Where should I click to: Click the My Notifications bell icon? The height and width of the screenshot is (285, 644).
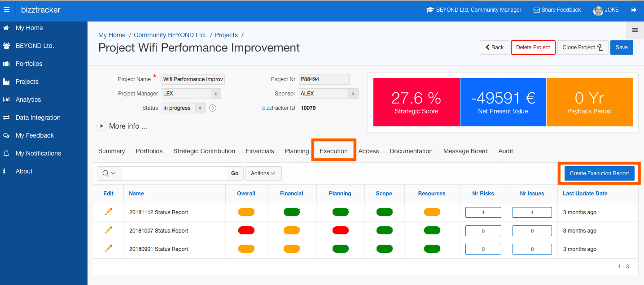pyautogui.click(x=6, y=153)
